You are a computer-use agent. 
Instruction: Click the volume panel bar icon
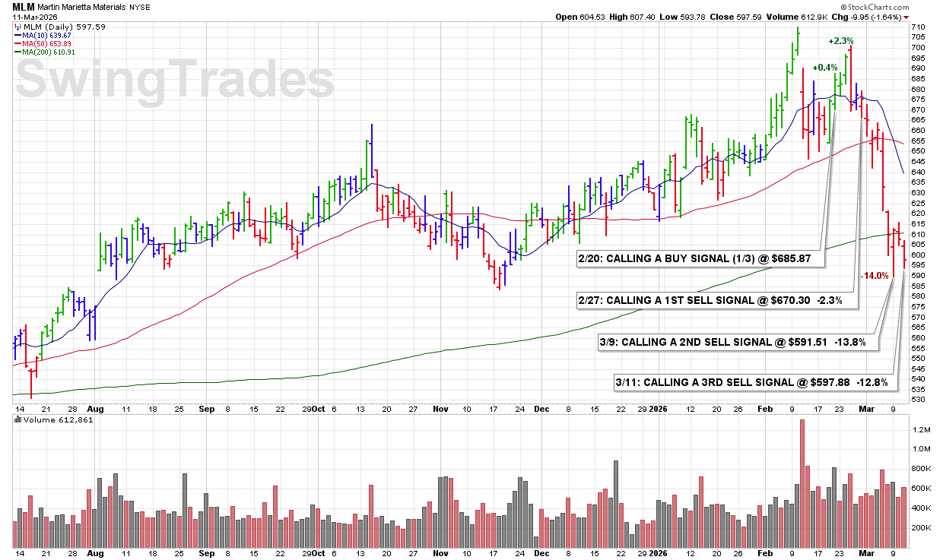click(17, 419)
